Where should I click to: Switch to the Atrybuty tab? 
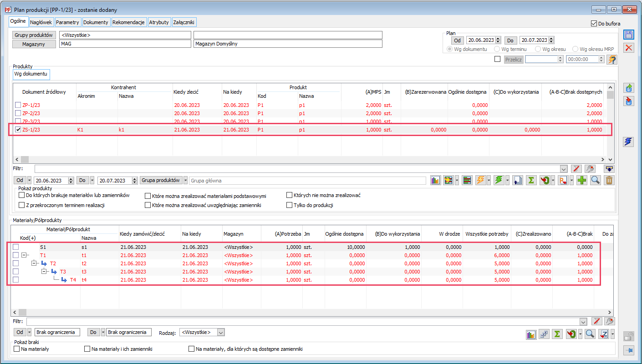click(x=159, y=22)
